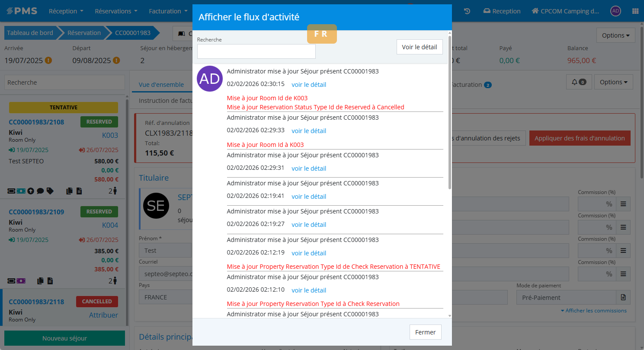Expand the Réservations menu

pos(116,11)
